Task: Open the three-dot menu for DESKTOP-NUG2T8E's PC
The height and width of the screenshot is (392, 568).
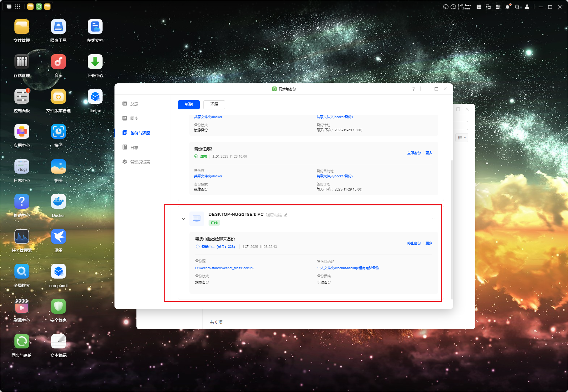Action: (433, 219)
